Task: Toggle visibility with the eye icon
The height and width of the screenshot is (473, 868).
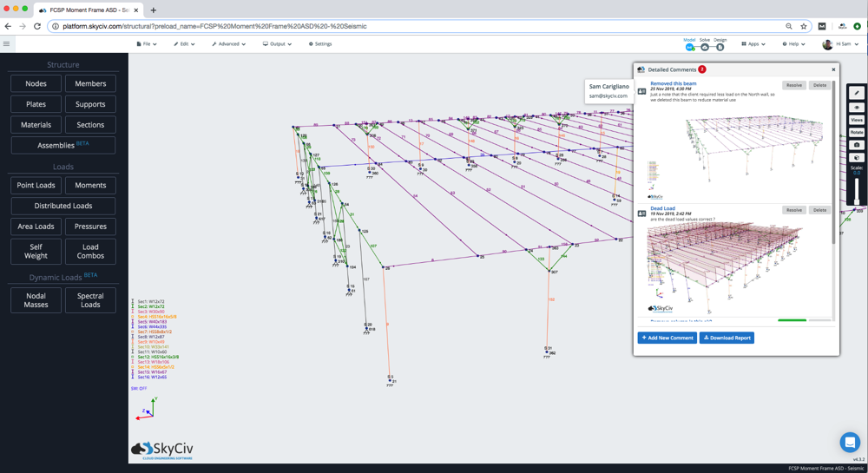Action: tap(857, 108)
